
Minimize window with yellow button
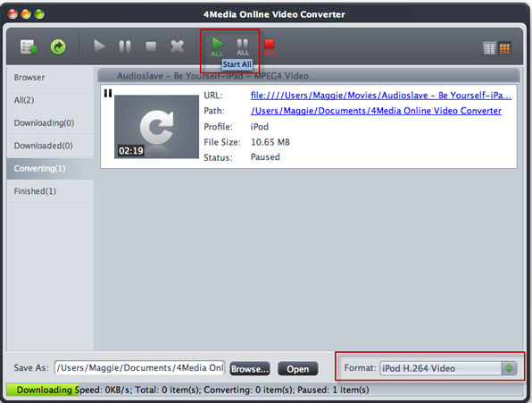[26, 14]
